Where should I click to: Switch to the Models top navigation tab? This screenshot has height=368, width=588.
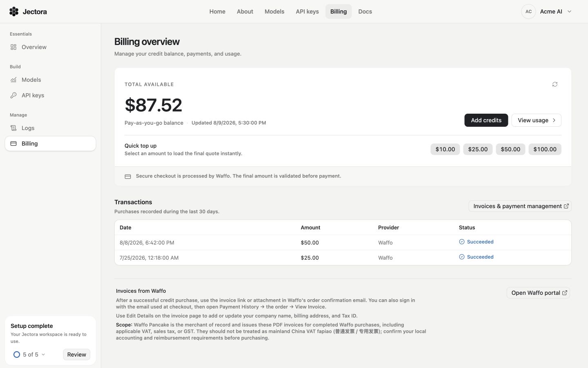point(274,11)
